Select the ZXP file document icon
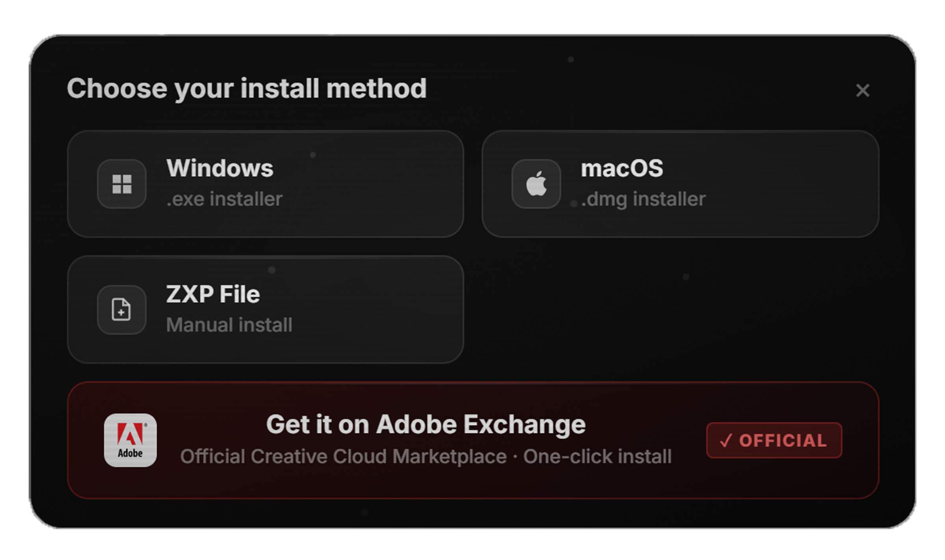Screen dimensions: 945x560 121,310
